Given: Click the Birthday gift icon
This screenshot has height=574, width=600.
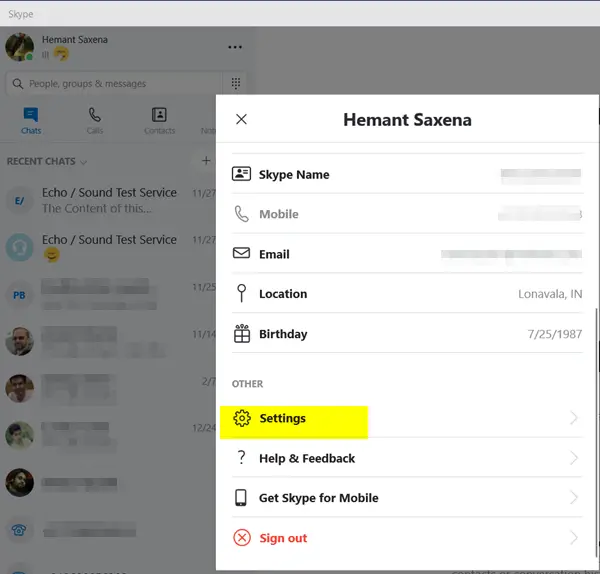Looking at the screenshot, I should pos(242,333).
